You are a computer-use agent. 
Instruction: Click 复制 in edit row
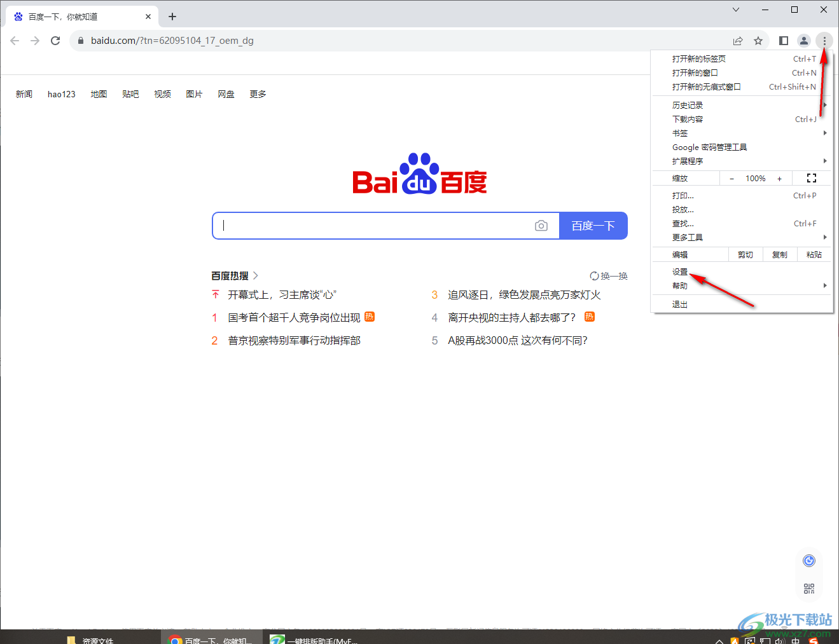pyautogui.click(x=780, y=254)
